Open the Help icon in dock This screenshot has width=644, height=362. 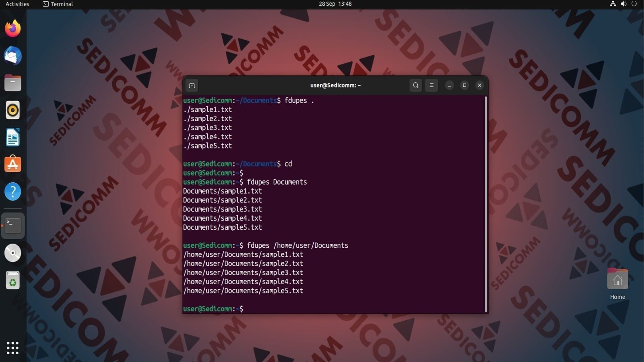[13, 192]
